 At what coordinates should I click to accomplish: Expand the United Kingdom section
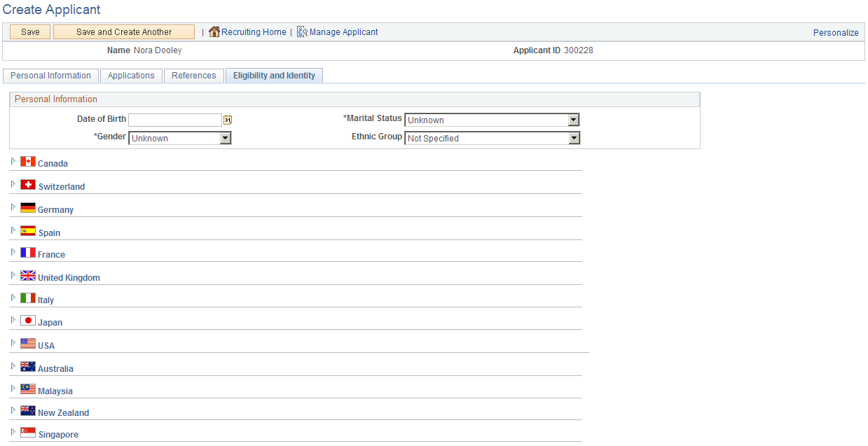click(13, 274)
